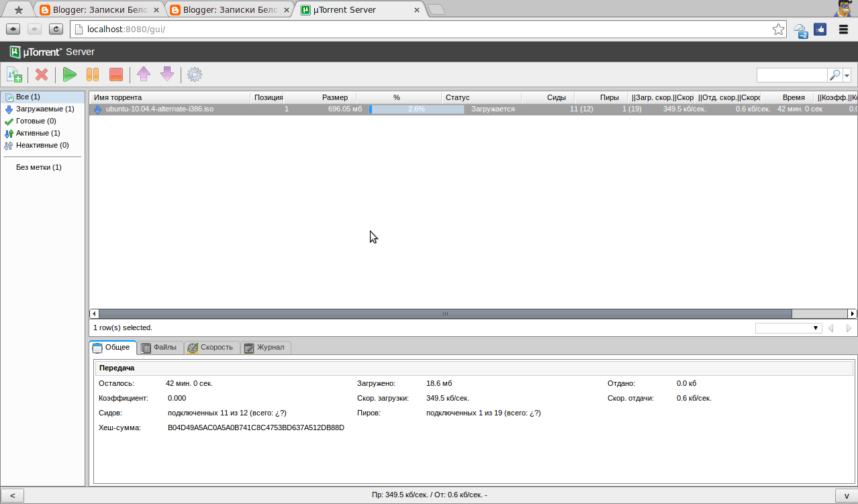Click the torrent list scroll-right arrow
The height and width of the screenshot is (504, 858).
[x=853, y=313]
